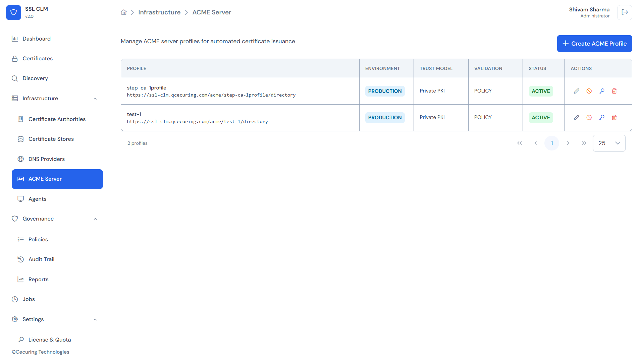This screenshot has width=644, height=362.
Task: Select ACME Server in sidebar
Action: coord(57,179)
